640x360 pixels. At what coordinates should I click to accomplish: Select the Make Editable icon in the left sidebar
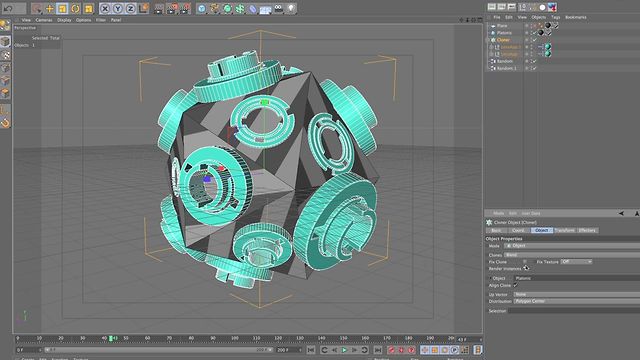pyautogui.click(x=5, y=25)
